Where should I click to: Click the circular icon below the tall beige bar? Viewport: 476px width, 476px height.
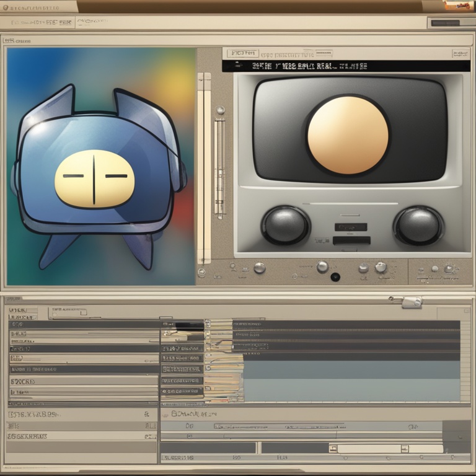point(201,272)
